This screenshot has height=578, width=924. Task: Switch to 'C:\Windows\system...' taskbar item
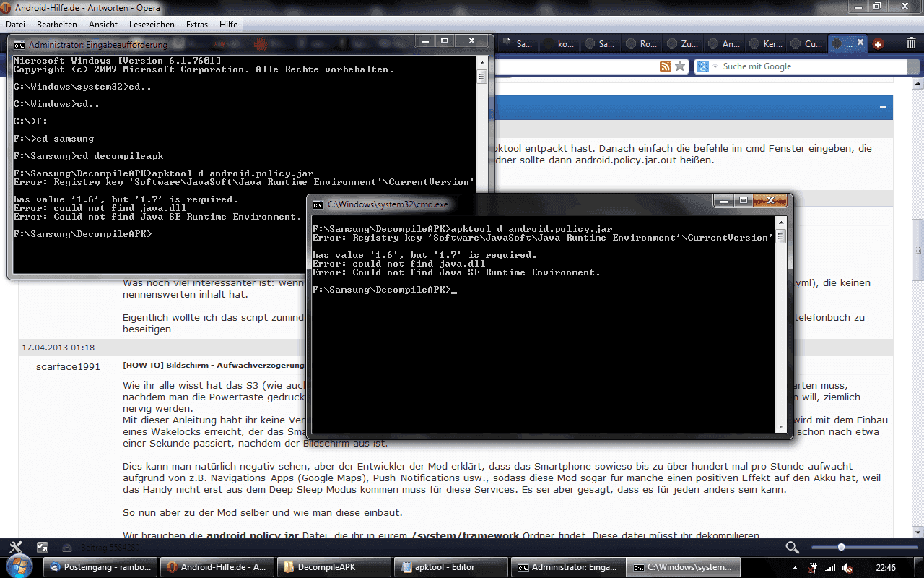[685, 567]
